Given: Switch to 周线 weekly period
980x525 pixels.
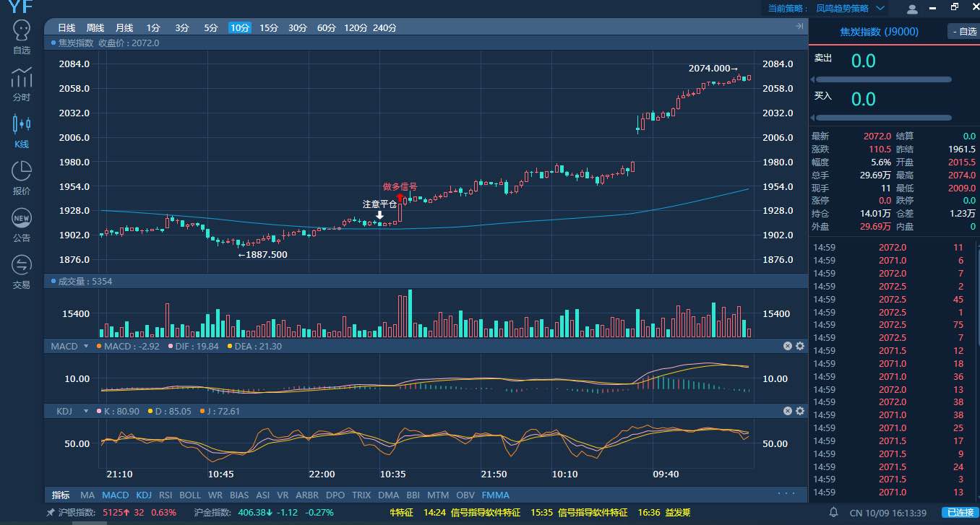Looking at the screenshot, I should pyautogui.click(x=95, y=27).
